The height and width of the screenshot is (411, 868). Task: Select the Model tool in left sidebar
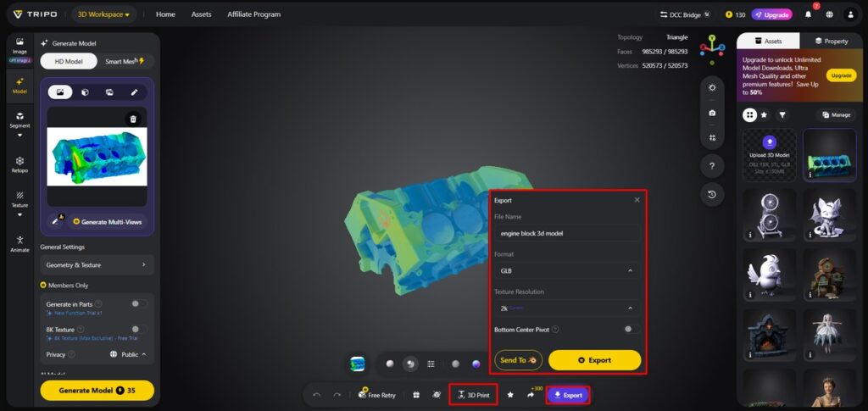pos(20,86)
